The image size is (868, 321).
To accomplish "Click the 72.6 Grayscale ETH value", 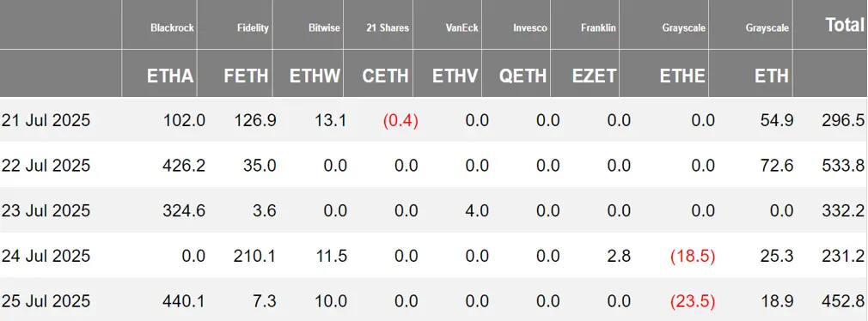I will click(777, 165).
